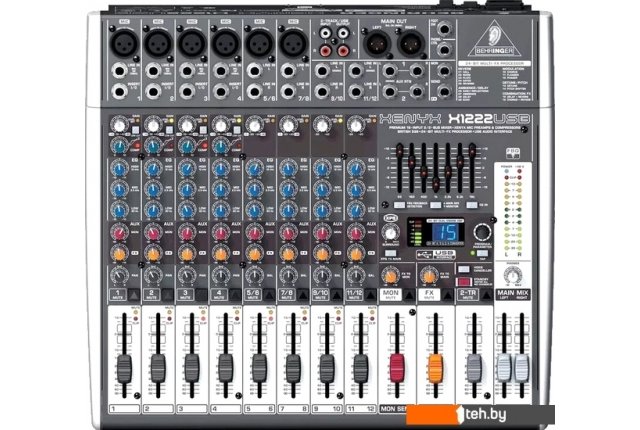
Task: Click the channel 1 gain knob
Action: coord(122,125)
